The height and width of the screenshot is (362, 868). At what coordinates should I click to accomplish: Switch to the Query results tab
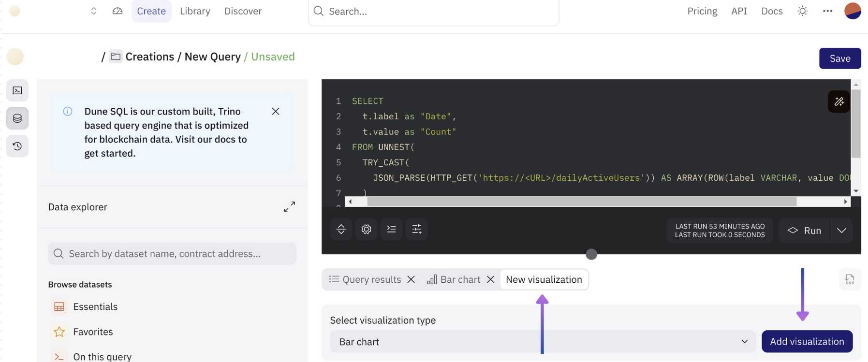click(366, 279)
